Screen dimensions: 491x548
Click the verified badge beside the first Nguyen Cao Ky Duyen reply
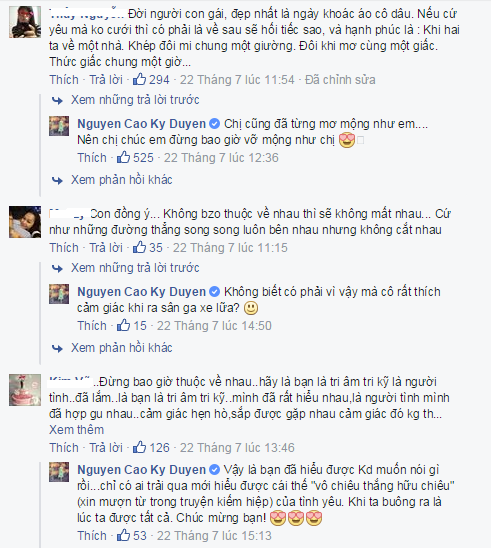coord(215,124)
